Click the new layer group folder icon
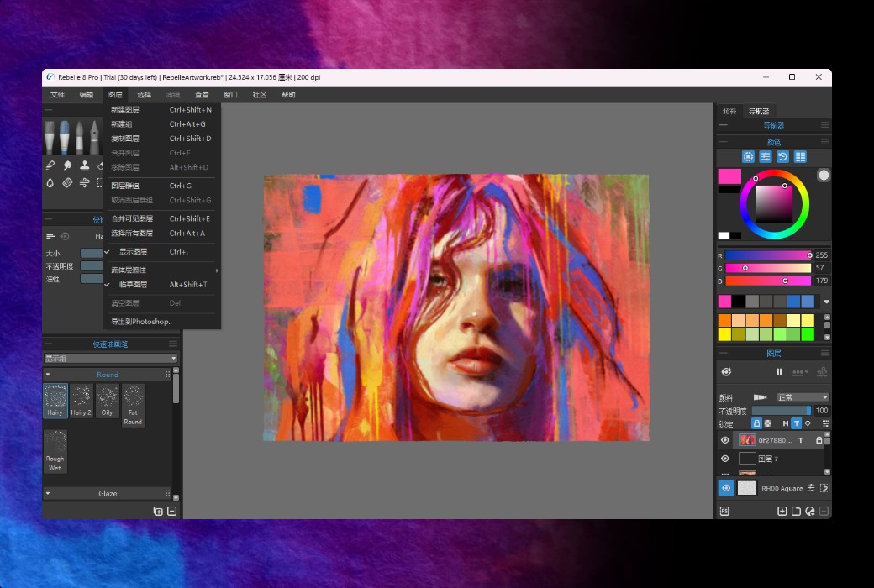Image resolution: width=874 pixels, height=588 pixels. pyautogui.click(x=796, y=511)
